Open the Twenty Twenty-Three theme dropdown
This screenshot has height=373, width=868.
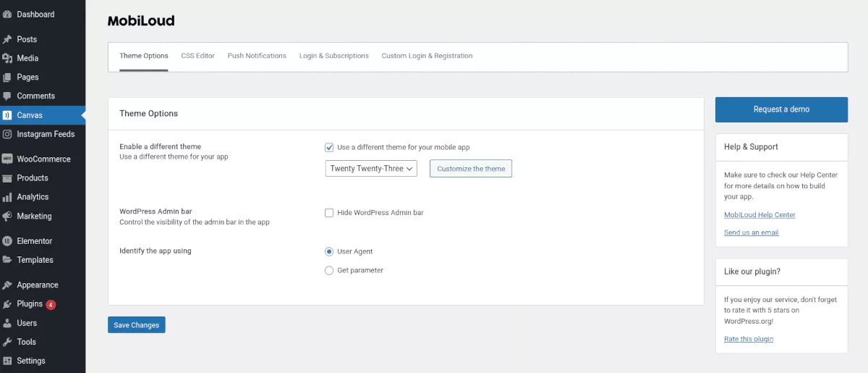point(371,169)
